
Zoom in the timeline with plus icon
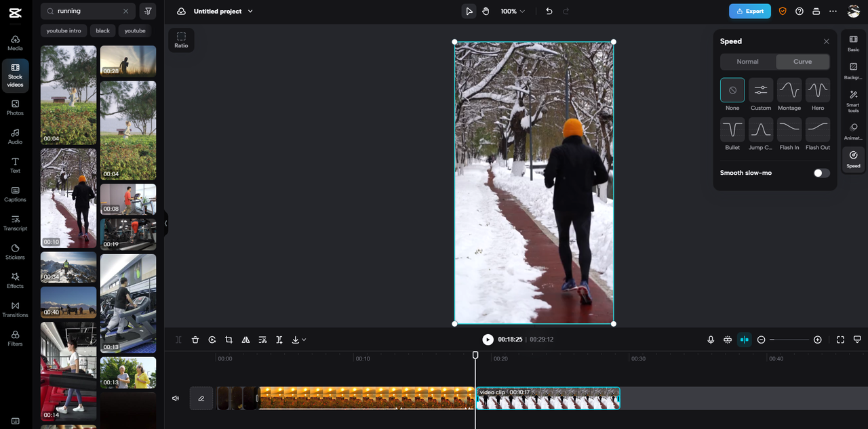click(818, 340)
